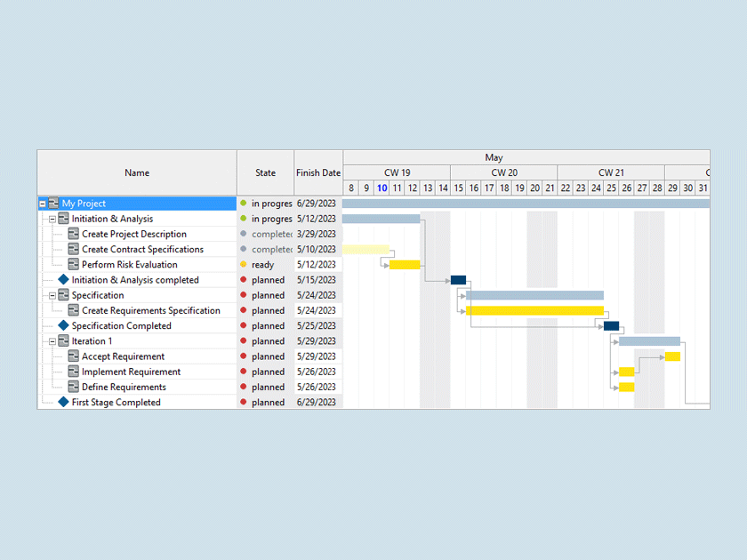Click the Create Project Description task icon
The image size is (747, 560).
[74, 234]
